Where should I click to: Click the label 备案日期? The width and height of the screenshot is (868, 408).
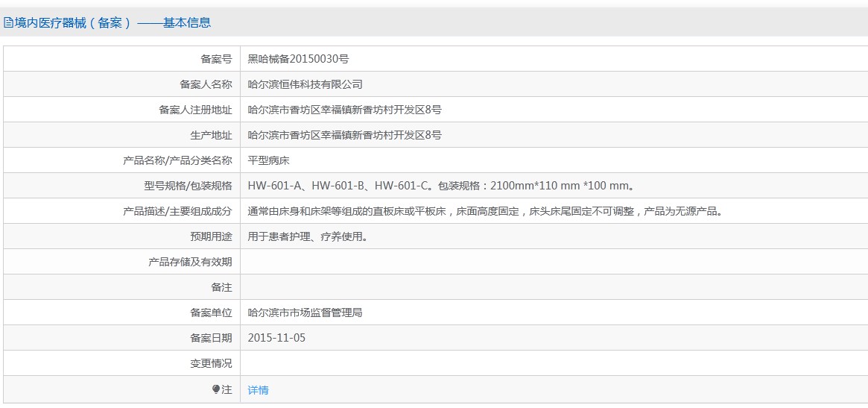(211, 338)
